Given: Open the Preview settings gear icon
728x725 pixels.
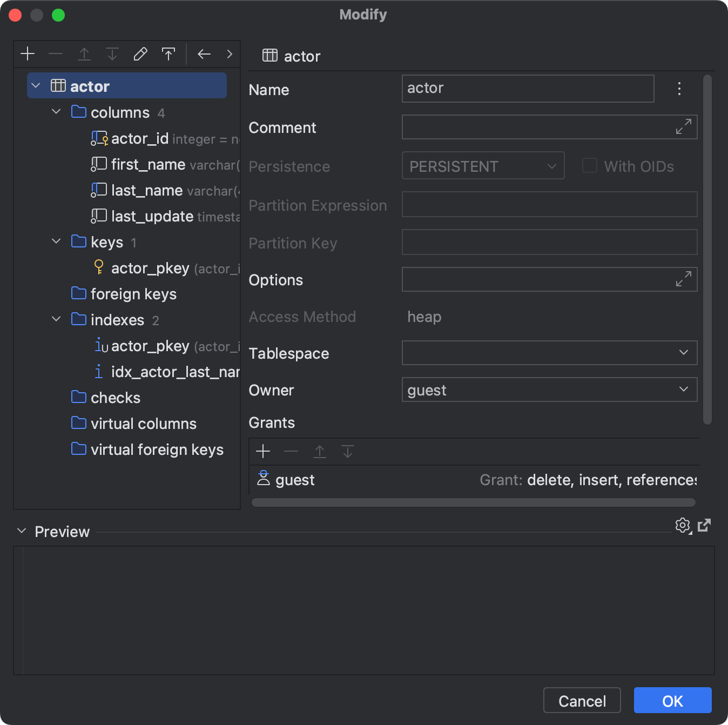Looking at the screenshot, I should point(683,525).
